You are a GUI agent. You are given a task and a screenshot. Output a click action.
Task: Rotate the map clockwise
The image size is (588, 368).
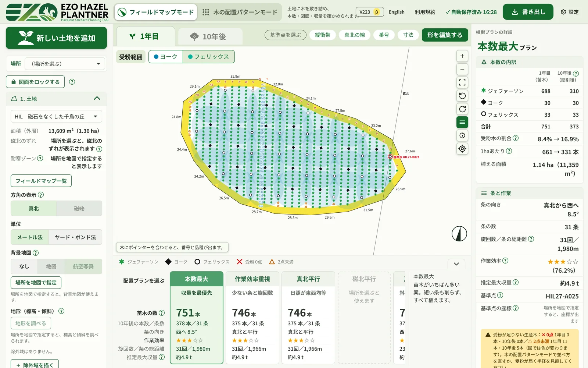[462, 109]
